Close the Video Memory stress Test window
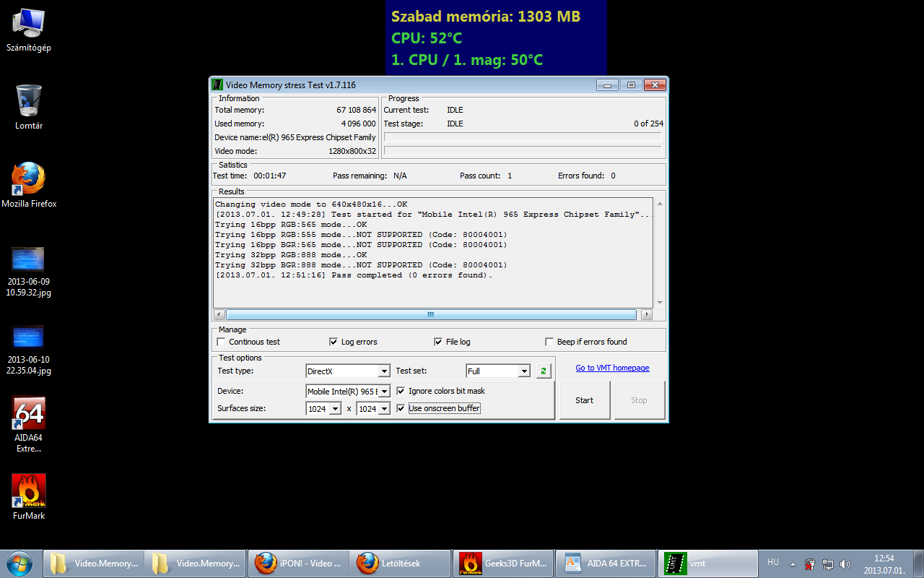This screenshot has width=924, height=578. pos(655,85)
